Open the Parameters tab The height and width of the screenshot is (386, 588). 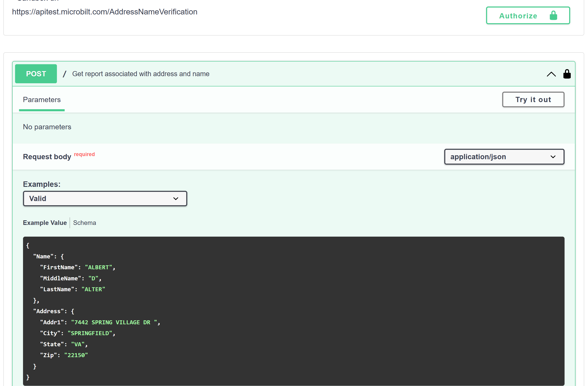(x=42, y=100)
